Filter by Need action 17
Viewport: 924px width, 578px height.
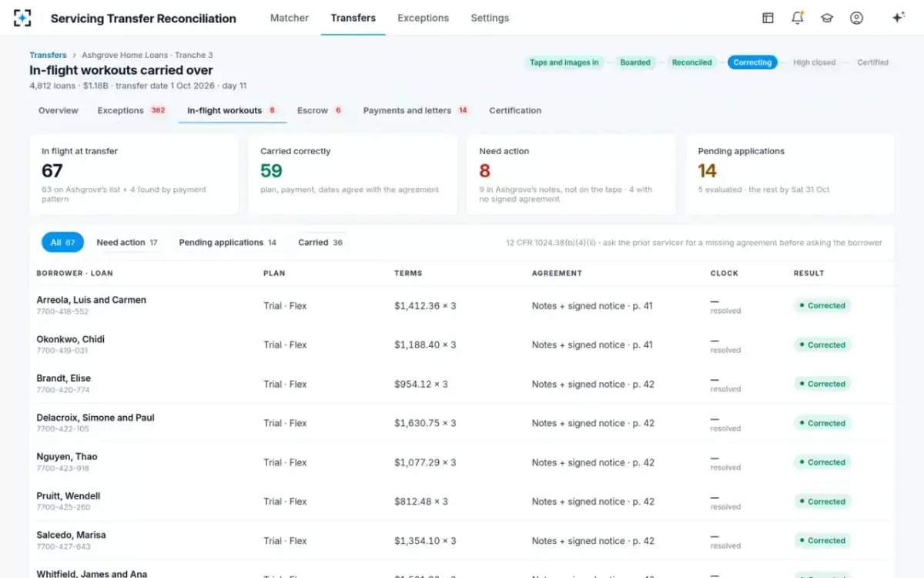(x=127, y=243)
